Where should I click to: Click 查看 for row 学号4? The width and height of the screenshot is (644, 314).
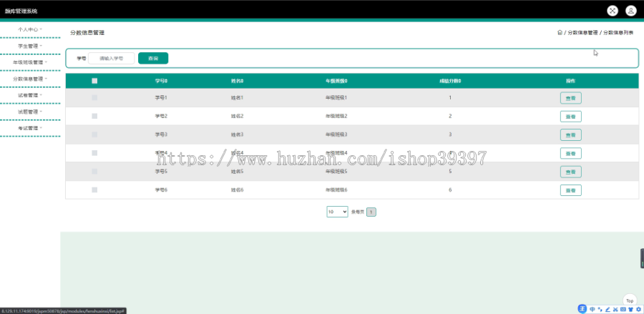(571, 154)
